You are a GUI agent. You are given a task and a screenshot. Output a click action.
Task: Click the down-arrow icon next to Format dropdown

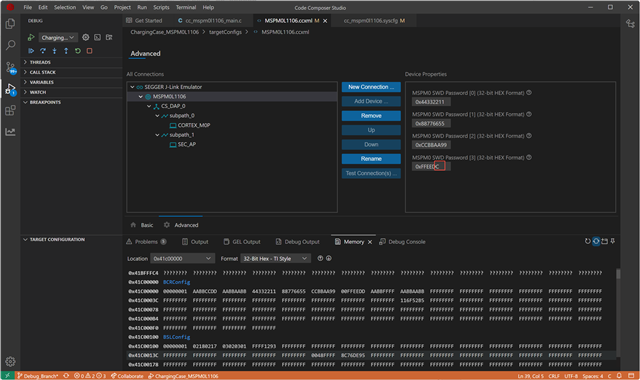[x=329, y=258]
